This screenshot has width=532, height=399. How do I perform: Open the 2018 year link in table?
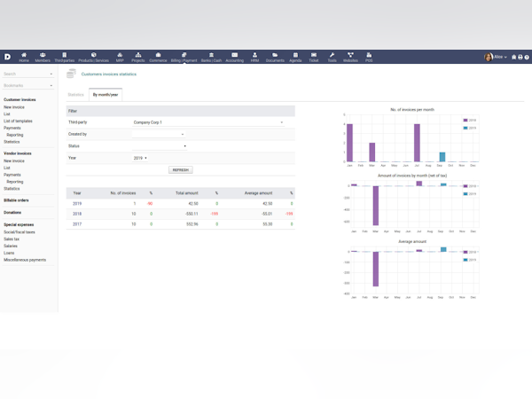(77, 214)
